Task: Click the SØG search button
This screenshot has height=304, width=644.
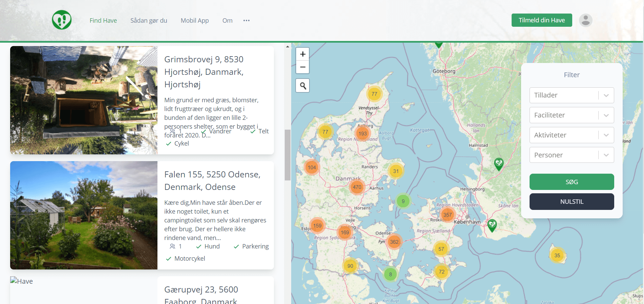Action: 572,182
